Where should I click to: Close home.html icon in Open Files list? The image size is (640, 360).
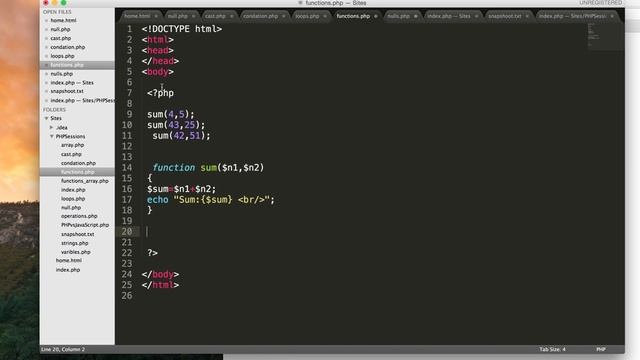click(x=46, y=20)
